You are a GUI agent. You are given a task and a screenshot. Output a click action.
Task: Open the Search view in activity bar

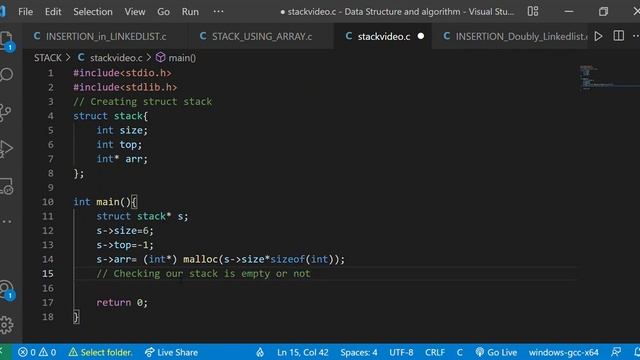(7, 75)
